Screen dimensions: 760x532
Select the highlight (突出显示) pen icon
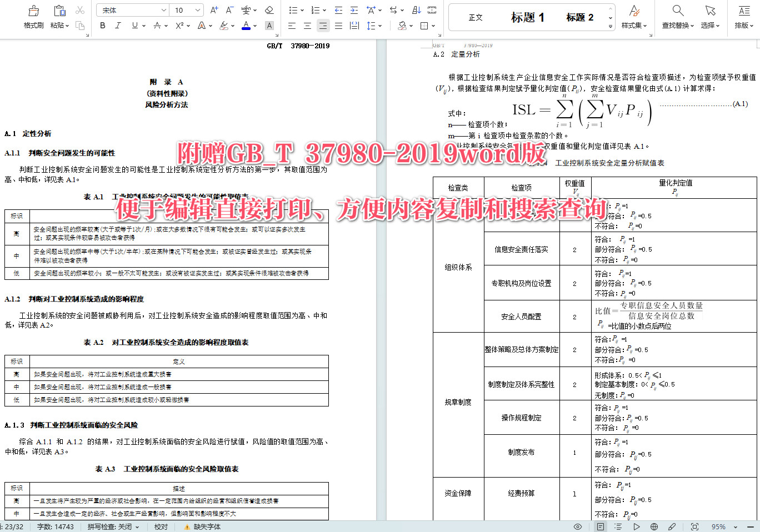[224, 26]
